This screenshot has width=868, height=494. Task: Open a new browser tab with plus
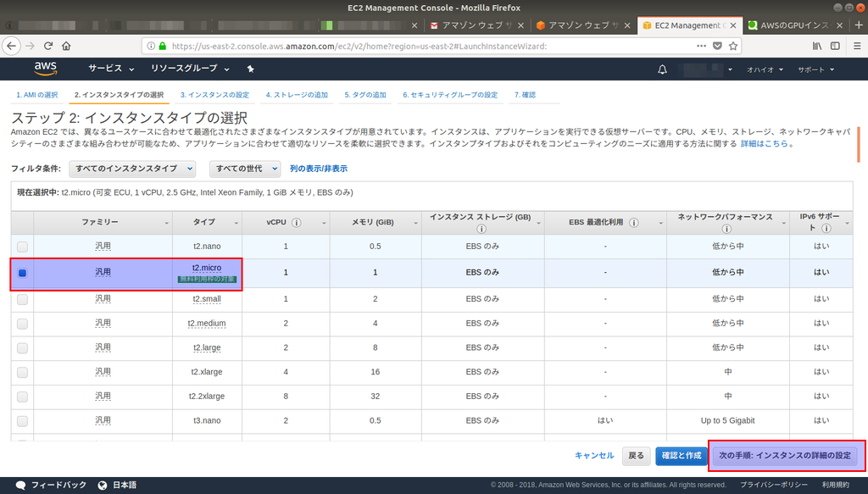pos(859,25)
